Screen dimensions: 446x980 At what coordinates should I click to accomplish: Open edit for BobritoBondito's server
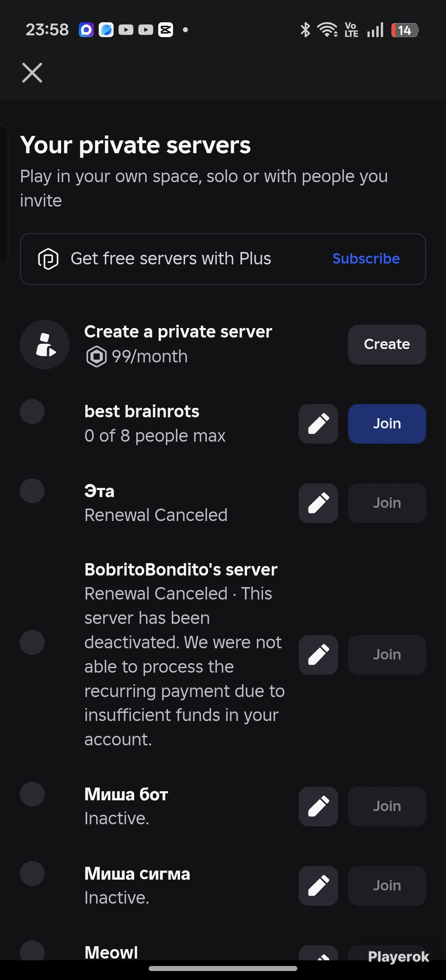click(x=318, y=655)
